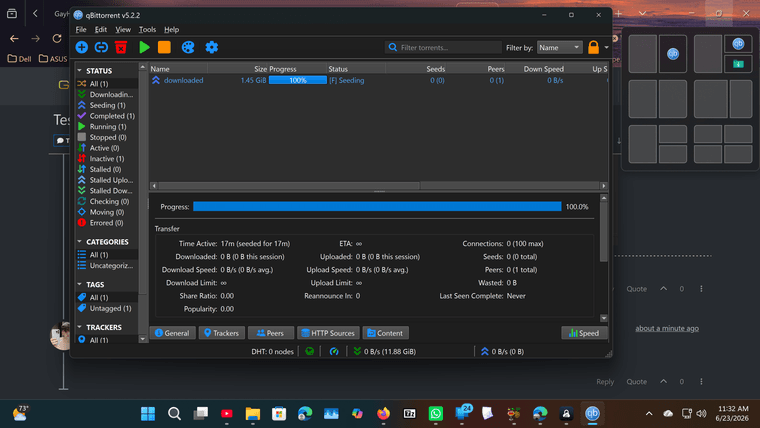Switch to the General tab

173,333
